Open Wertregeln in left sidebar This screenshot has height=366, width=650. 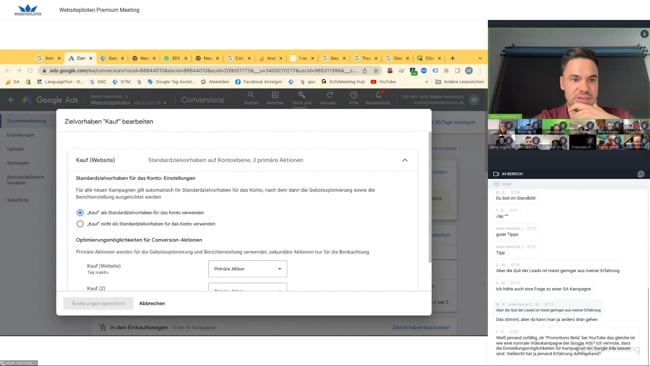[18, 163]
